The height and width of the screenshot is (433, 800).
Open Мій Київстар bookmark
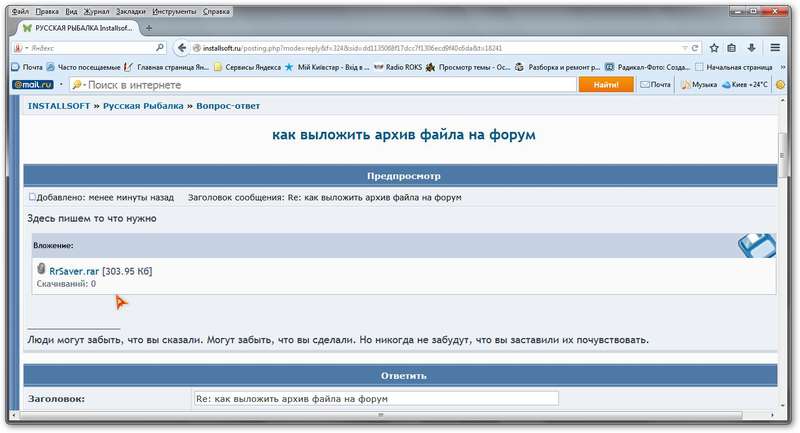tap(328, 67)
